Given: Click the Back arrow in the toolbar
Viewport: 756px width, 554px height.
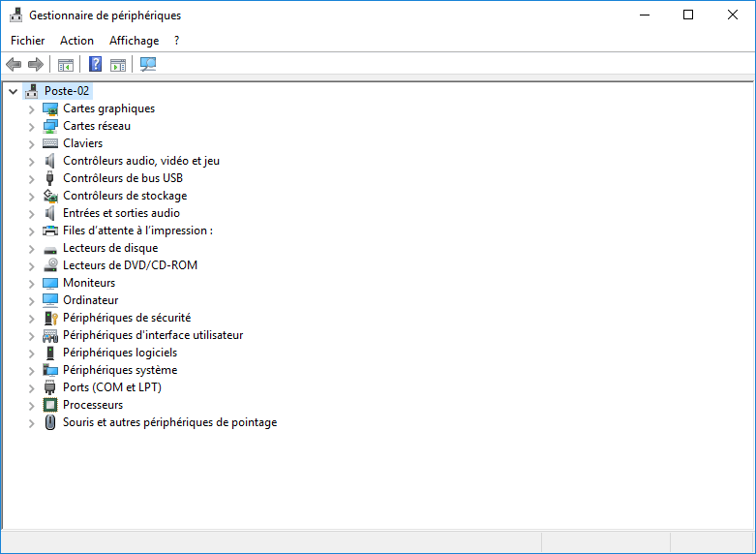Looking at the screenshot, I should 14,65.
